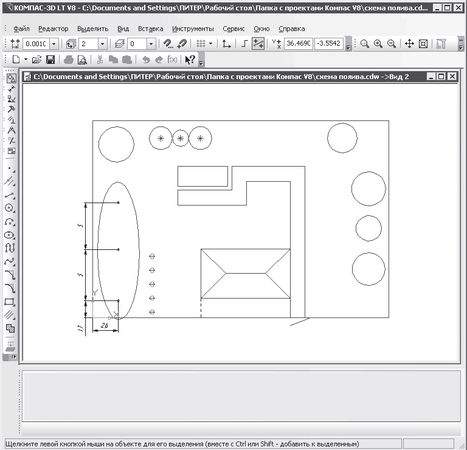Screen dimensions: 467x450
Task: Click the views state icon before field 2
Action: 71,44
